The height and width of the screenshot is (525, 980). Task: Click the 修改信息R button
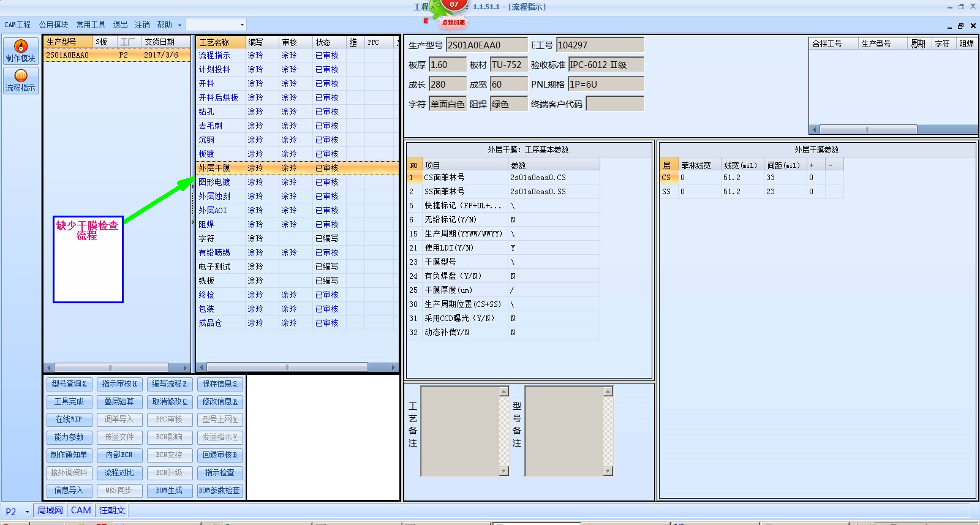[220, 402]
